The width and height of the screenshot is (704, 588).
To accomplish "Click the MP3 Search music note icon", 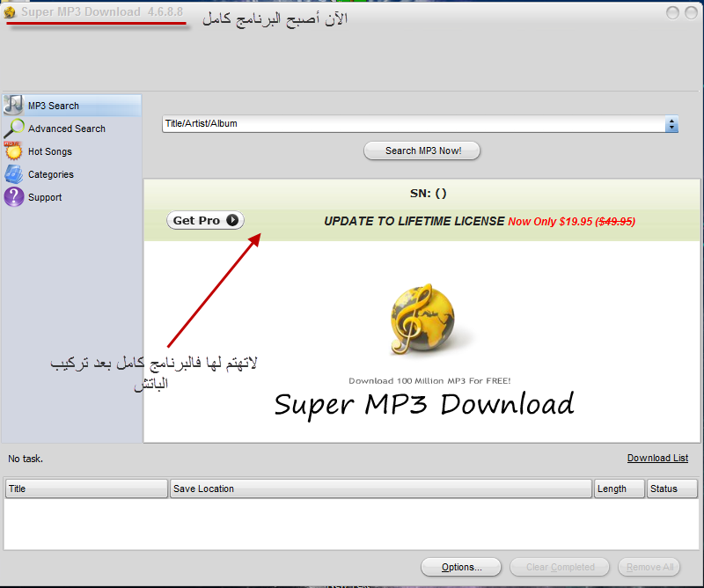I will (13, 105).
